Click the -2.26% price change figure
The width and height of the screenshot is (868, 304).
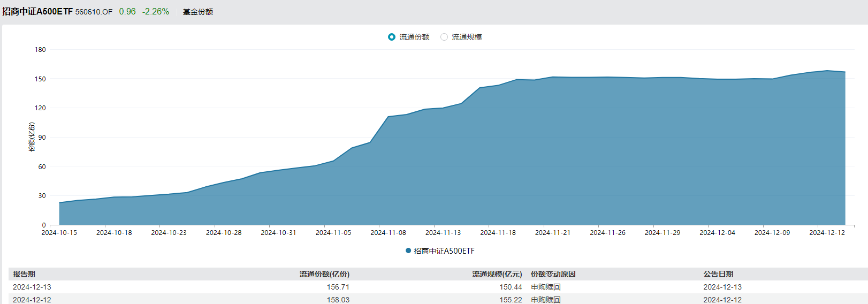pos(156,12)
